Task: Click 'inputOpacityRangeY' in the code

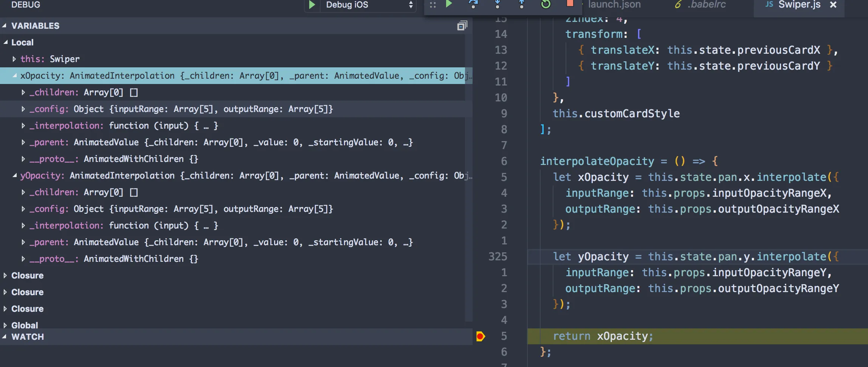Action: (769, 272)
